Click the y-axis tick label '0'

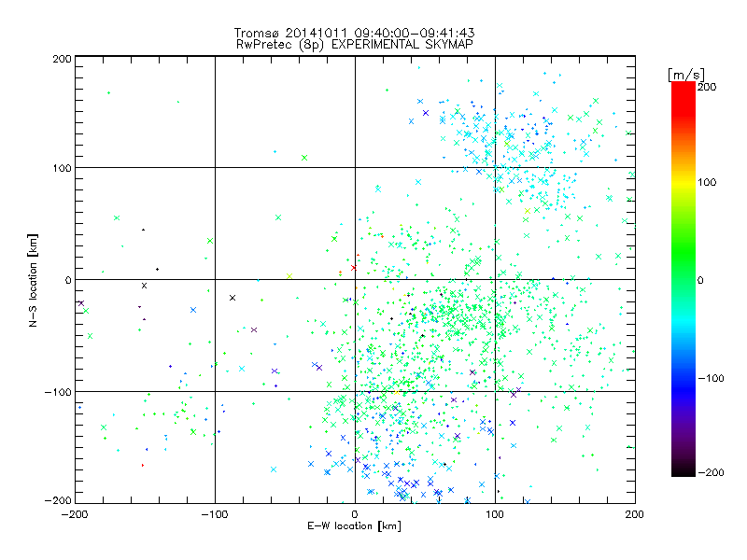click(67, 280)
